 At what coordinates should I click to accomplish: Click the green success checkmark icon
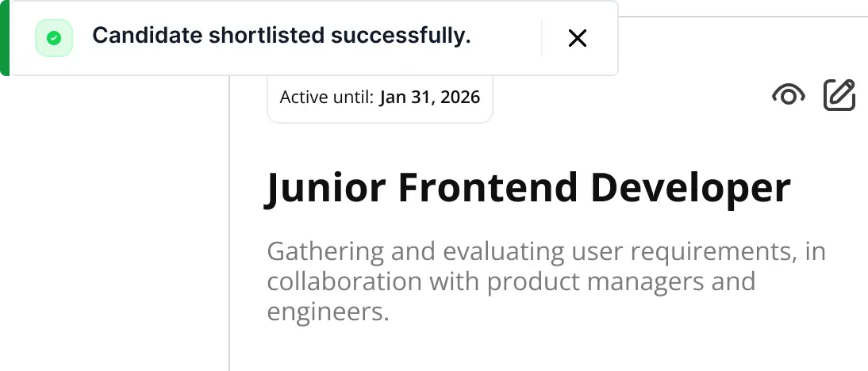54,38
